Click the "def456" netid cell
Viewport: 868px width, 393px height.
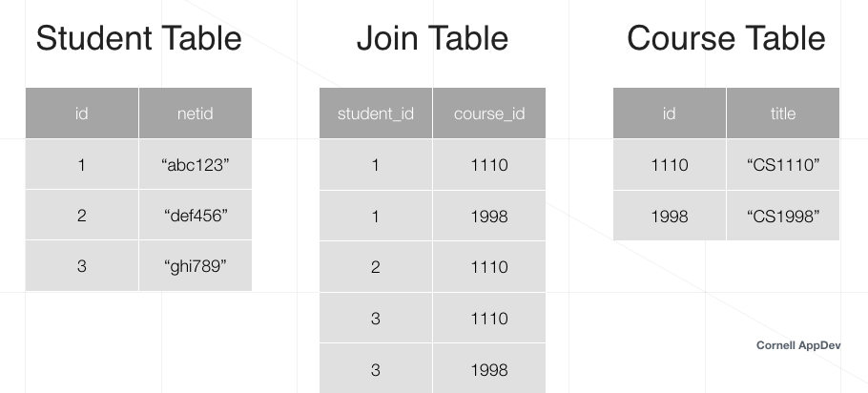point(196,216)
